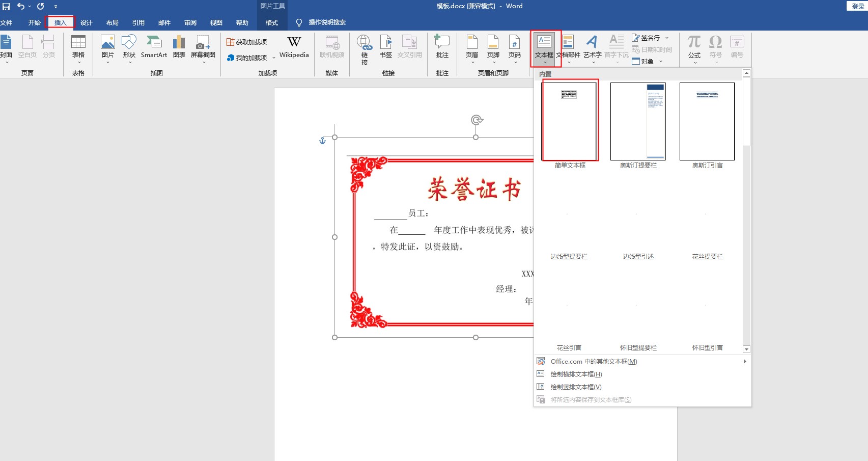The width and height of the screenshot is (868, 461).
Task: Select 边线型引述 text box style
Action: (638, 256)
